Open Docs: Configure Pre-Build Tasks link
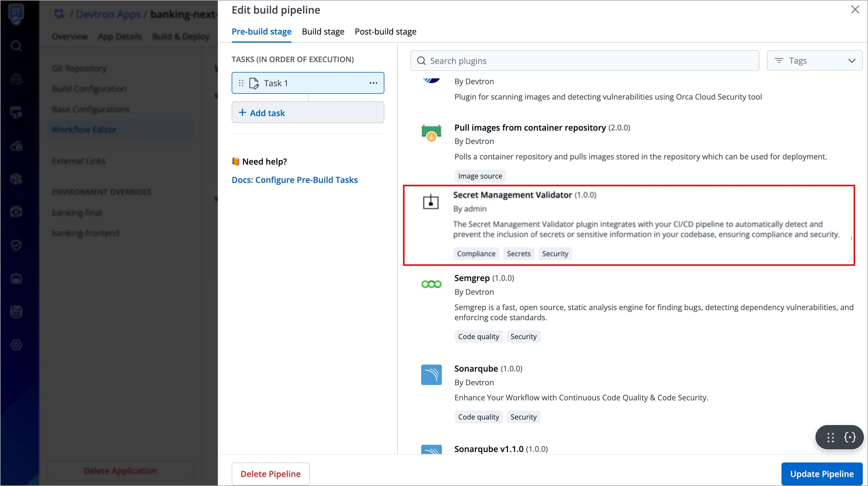 [x=294, y=180]
